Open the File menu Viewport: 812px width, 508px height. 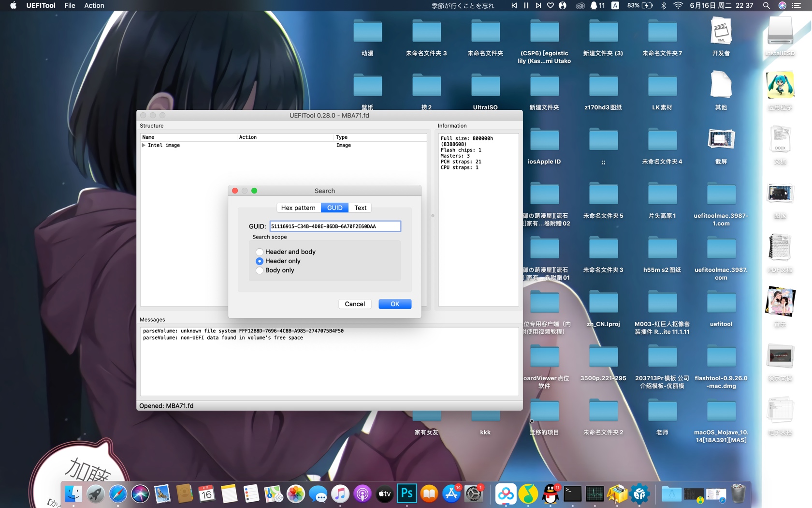[70, 5]
